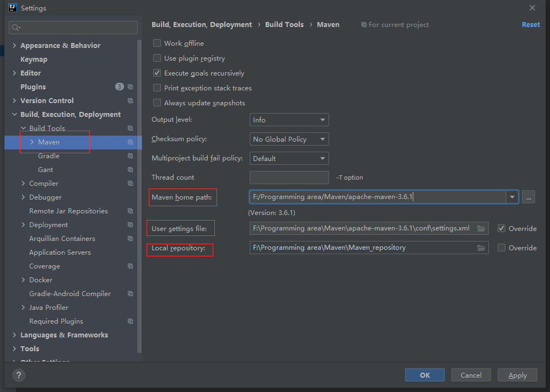Screen dimensions: 550x392
Task: Click project-scope icon beside Version Control
Action: coord(130,101)
